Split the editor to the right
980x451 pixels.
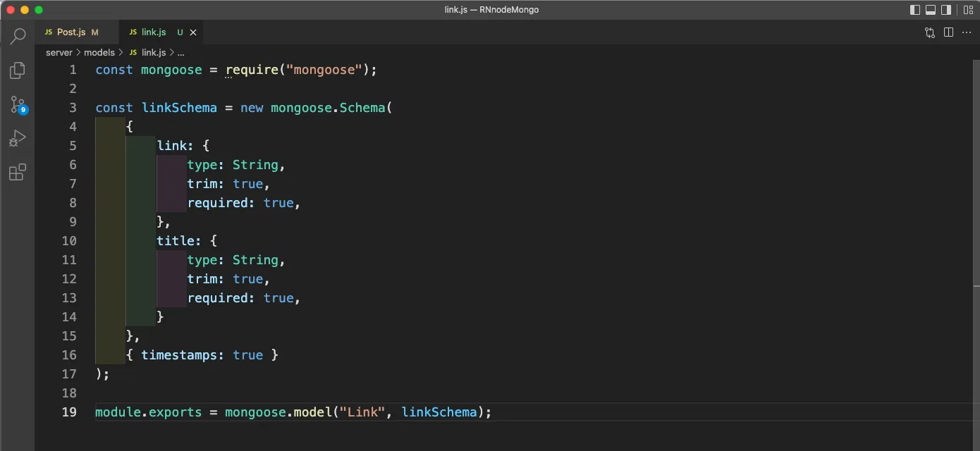(x=948, y=32)
